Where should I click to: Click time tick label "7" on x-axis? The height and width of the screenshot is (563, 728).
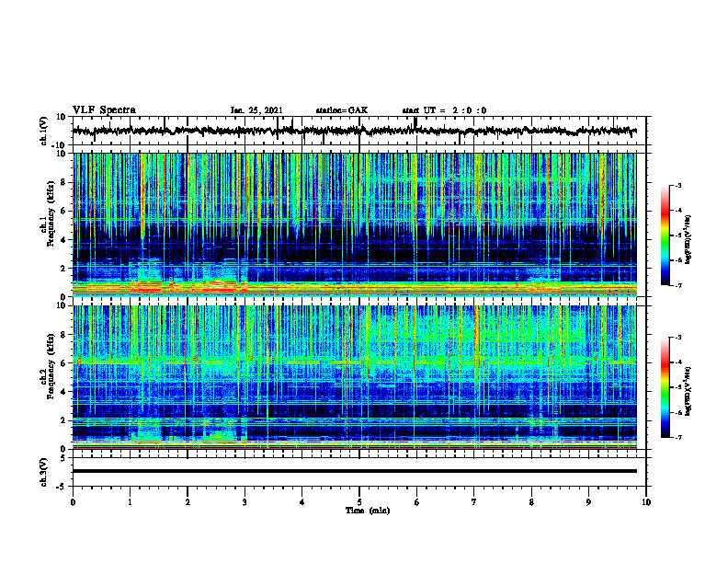click(x=474, y=502)
